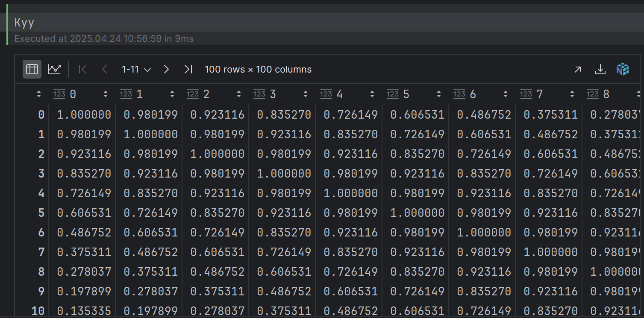Select row index label 5
The height and width of the screenshot is (318, 644).
click(x=41, y=213)
